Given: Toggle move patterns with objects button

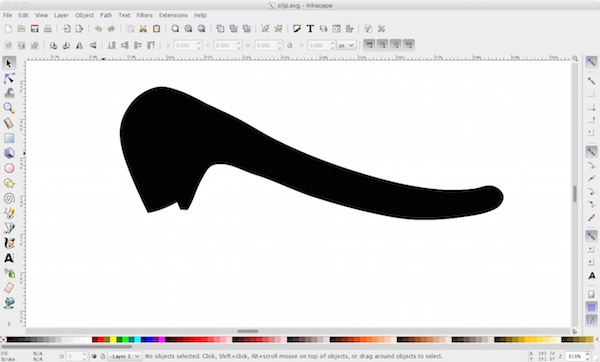Looking at the screenshot, I should click(x=409, y=45).
